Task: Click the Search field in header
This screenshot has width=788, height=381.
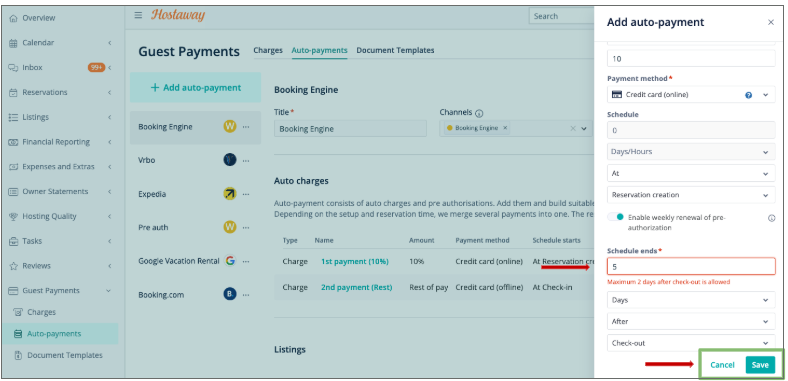Action: click(x=561, y=16)
